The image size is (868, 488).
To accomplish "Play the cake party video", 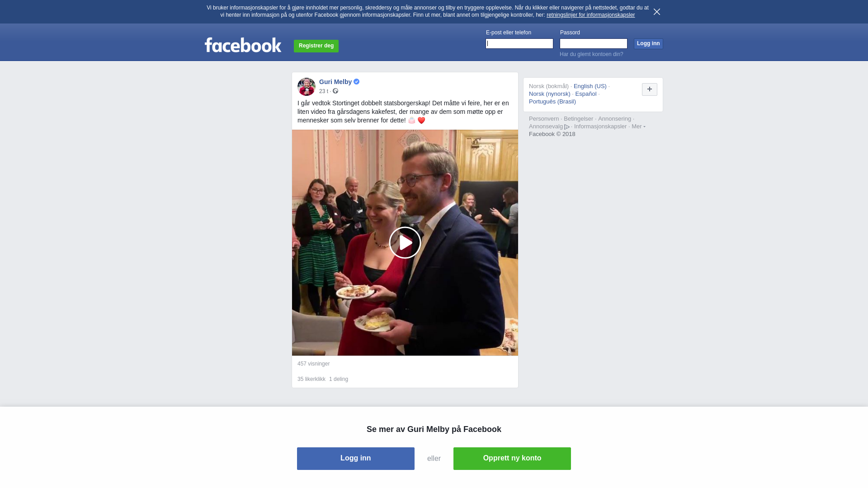I will [405, 243].
